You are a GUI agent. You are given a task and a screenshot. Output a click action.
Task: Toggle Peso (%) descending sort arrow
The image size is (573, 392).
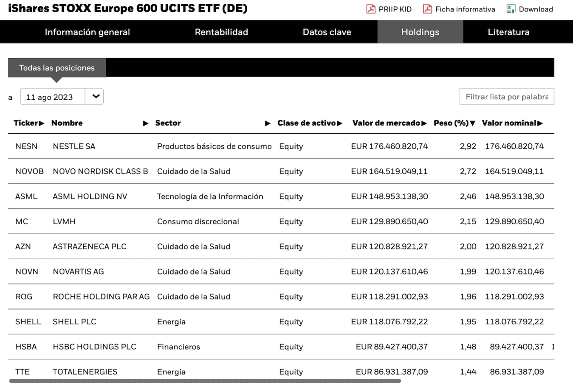pos(472,123)
